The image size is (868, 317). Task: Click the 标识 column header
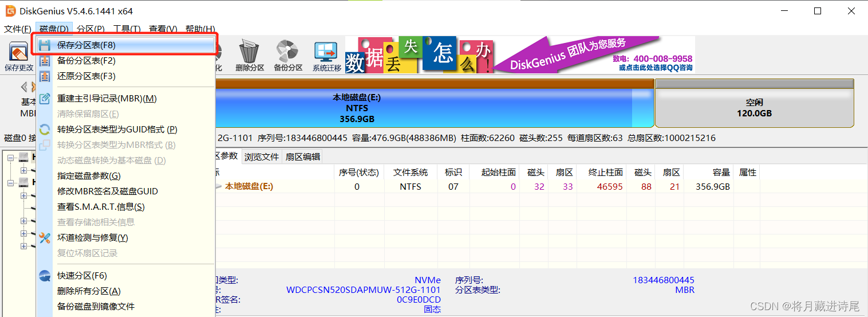click(453, 172)
